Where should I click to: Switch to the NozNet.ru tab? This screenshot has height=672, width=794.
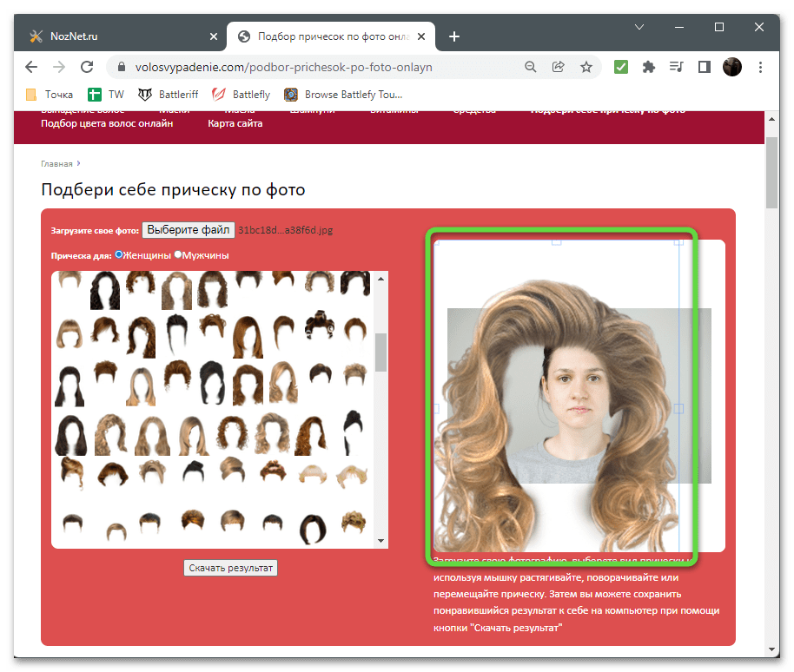(123, 36)
